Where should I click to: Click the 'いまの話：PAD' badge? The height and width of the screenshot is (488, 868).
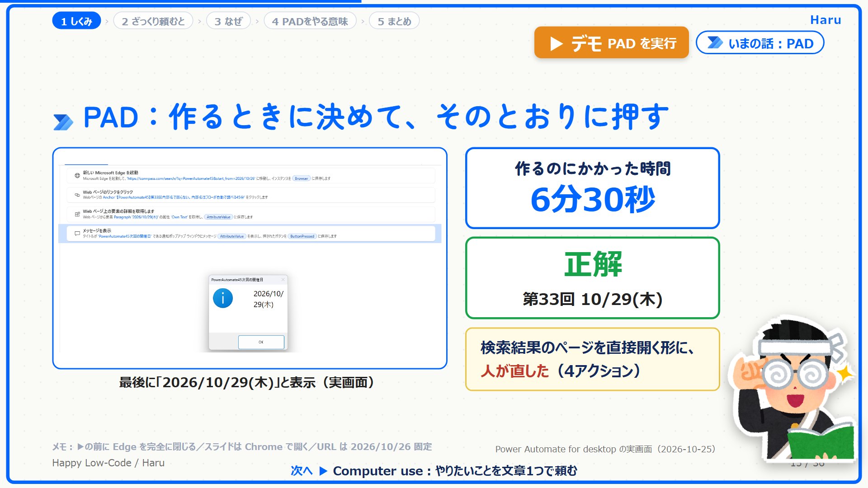[x=759, y=42]
